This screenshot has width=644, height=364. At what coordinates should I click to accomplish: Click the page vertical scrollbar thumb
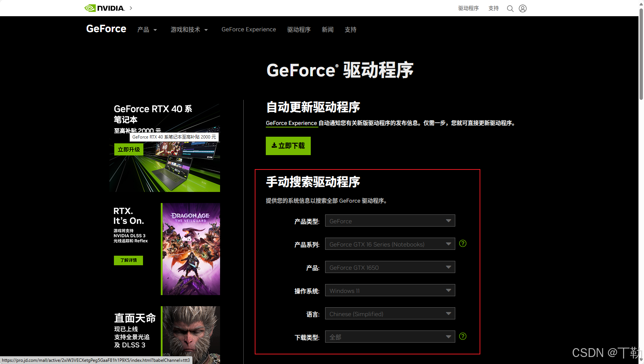tap(641, 53)
